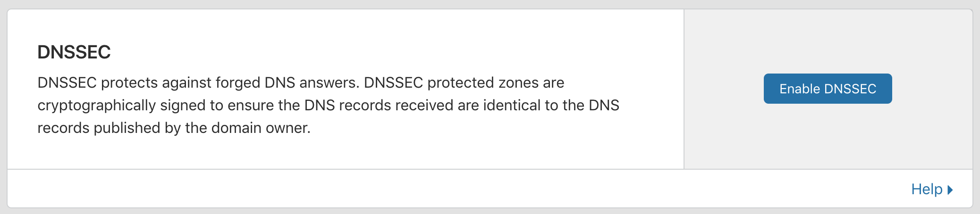Open the Help link
This screenshot has width=980, height=214.
(x=926, y=189)
